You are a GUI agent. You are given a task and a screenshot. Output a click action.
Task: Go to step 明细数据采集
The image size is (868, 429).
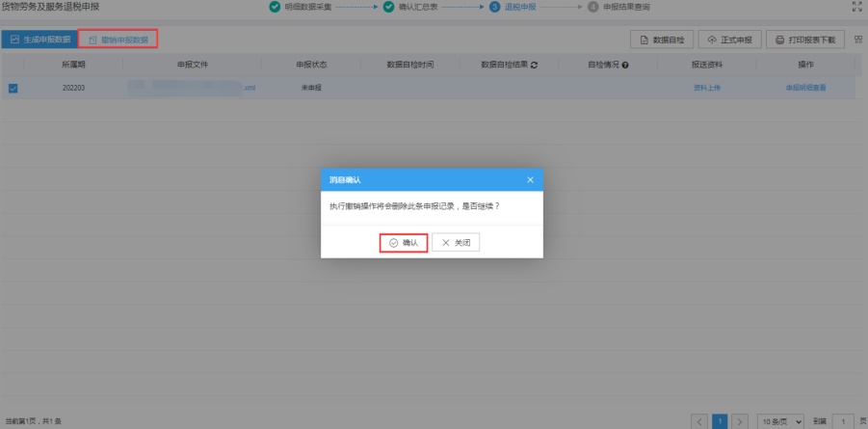click(300, 7)
